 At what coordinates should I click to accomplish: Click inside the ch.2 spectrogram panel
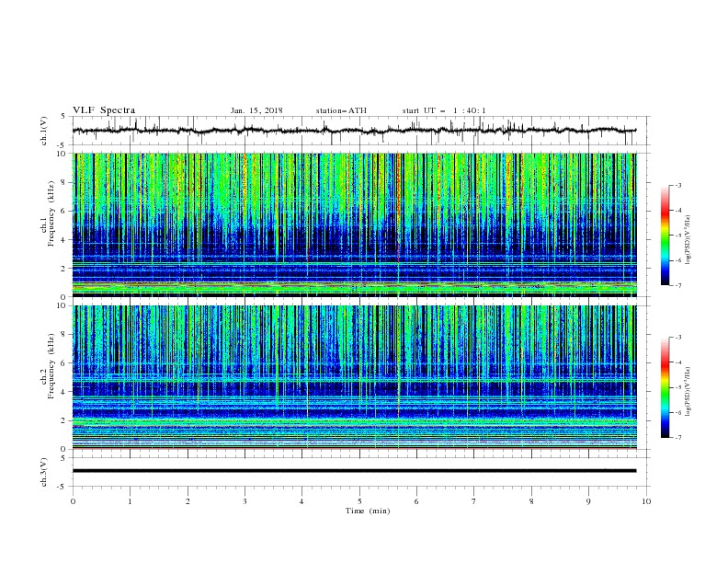point(355,377)
